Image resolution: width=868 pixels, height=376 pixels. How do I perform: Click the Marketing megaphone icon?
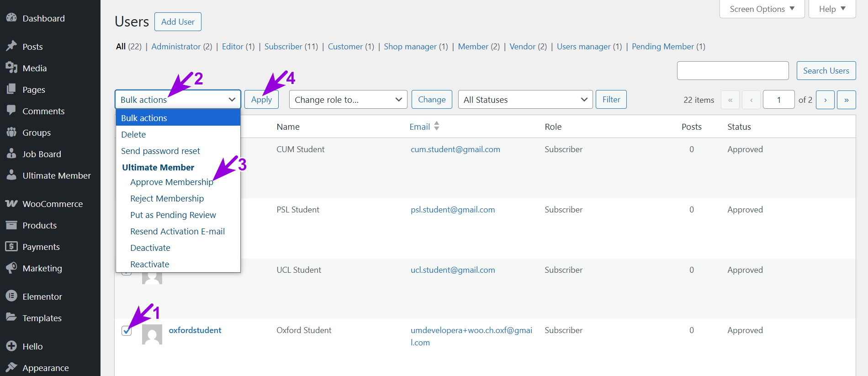point(11,268)
